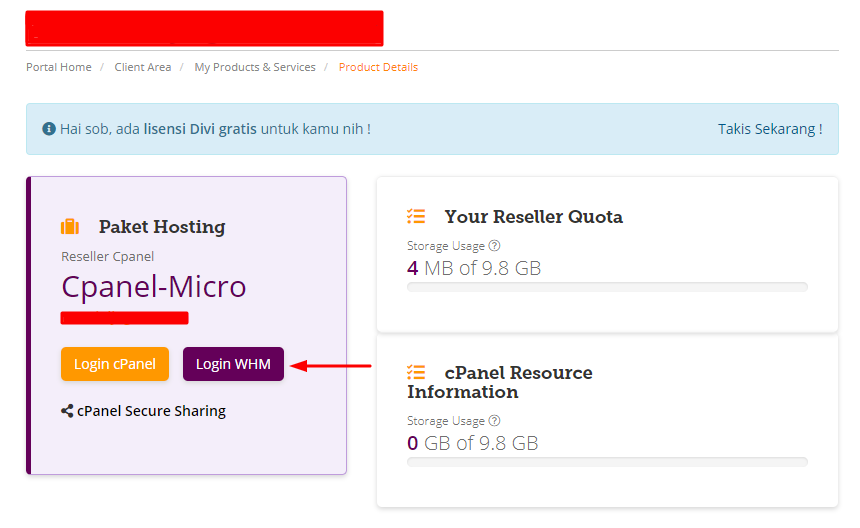Click the help icon next to reseller Storage Usage
The width and height of the screenshot is (860, 528).
[494, 246]
